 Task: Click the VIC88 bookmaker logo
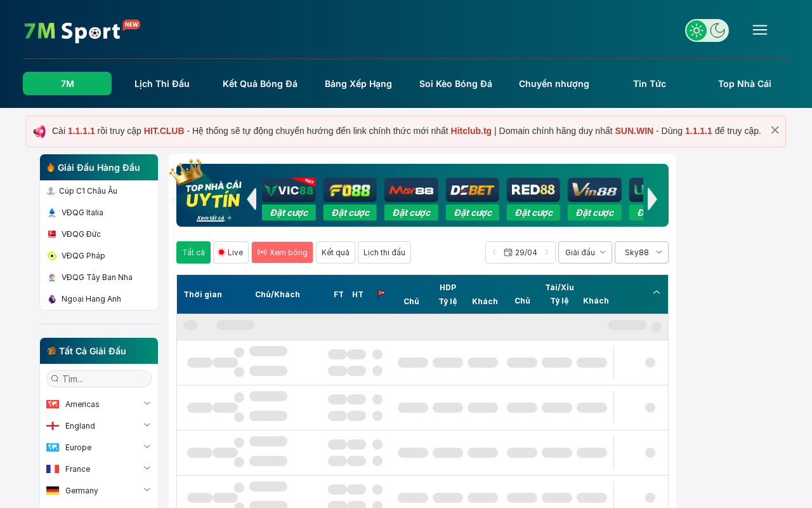pyautogui.click(x=289, y=190)
